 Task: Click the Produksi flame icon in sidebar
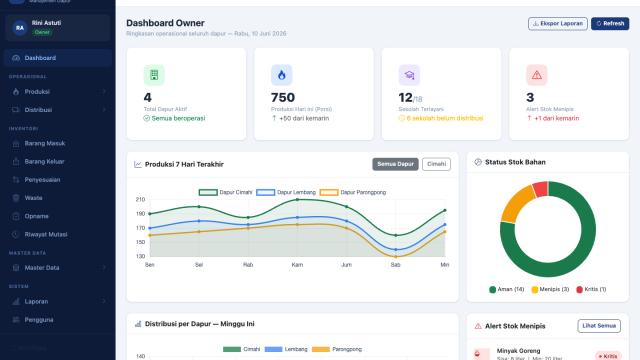pos(16,92)
